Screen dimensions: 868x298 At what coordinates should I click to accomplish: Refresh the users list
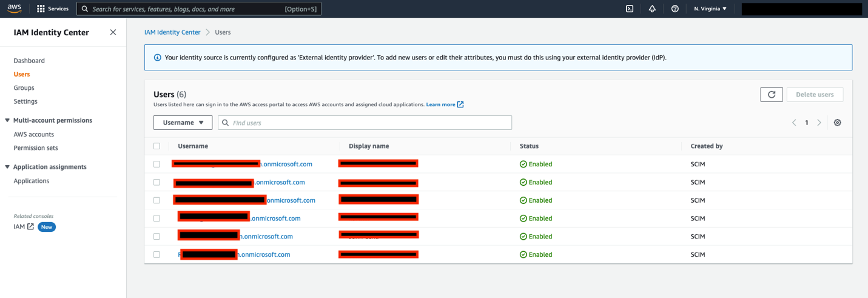coord(772,95)
